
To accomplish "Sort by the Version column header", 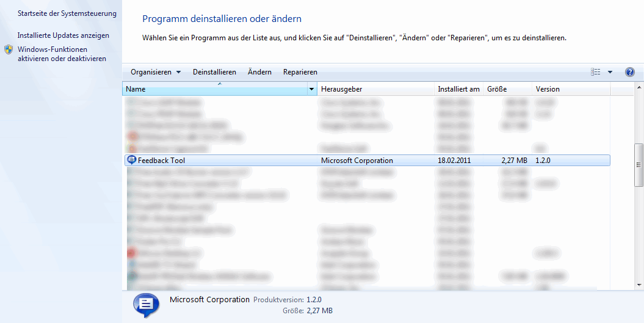I will pos(571,89).
